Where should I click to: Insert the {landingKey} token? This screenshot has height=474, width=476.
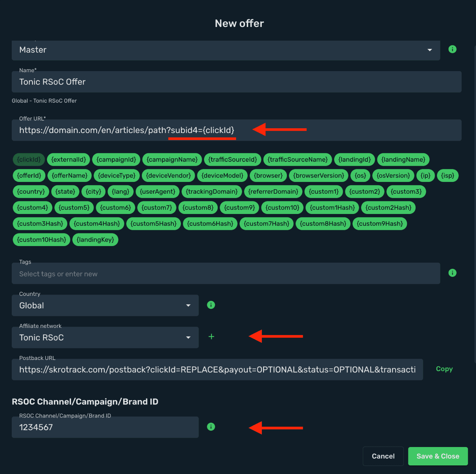click(x=96, y=240)
